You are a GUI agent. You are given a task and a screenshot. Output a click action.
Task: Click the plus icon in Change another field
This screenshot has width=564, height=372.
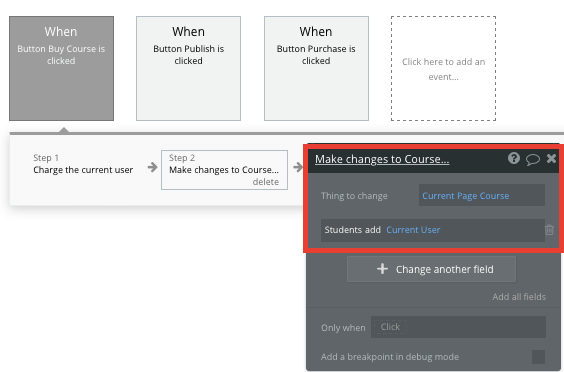382,269
